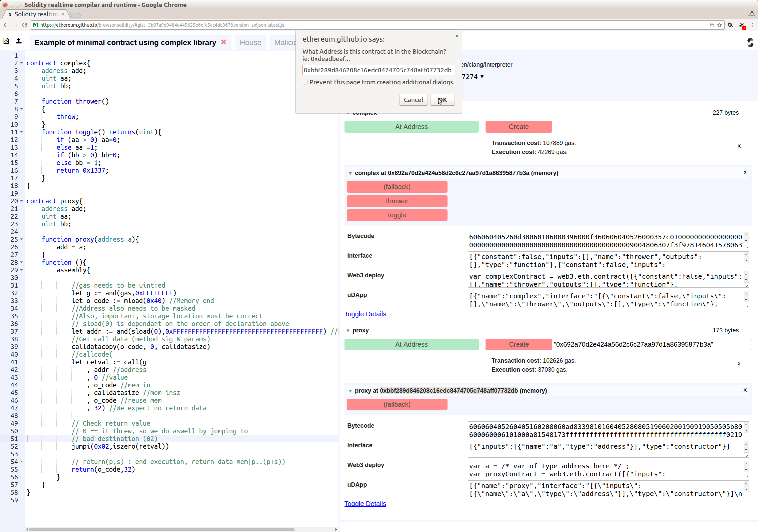Click Cancel in the address dialog

tap(413, 100)
